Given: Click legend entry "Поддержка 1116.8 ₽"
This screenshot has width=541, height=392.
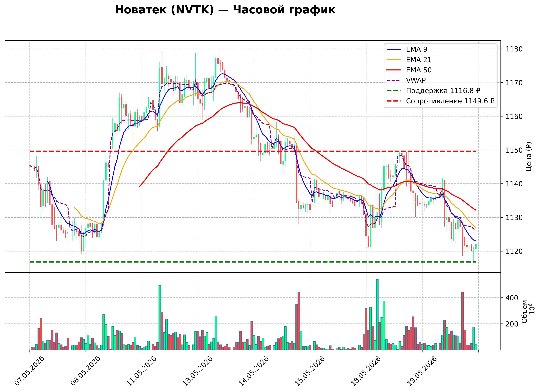Looking at the screenshot, I should tap(443, 91).
